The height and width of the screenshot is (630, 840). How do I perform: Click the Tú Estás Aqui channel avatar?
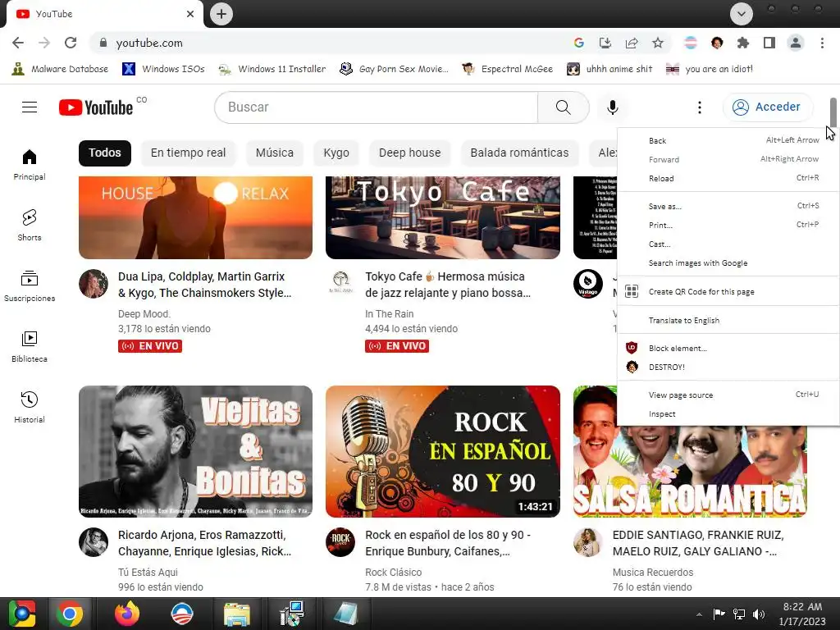coord(94,542)
